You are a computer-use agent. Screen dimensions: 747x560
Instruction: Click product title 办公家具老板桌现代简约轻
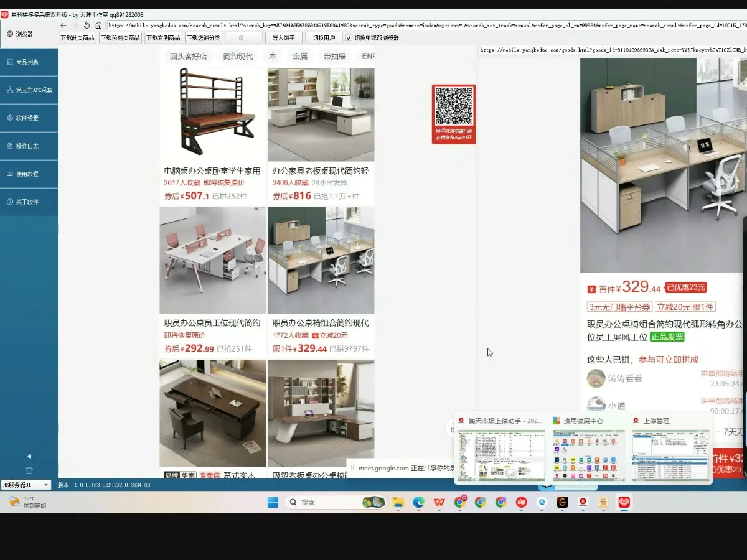pos(321,170)
